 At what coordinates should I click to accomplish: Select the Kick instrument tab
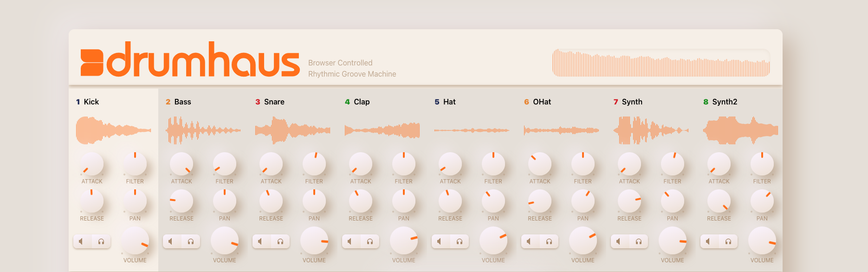(x=88, y=102)
